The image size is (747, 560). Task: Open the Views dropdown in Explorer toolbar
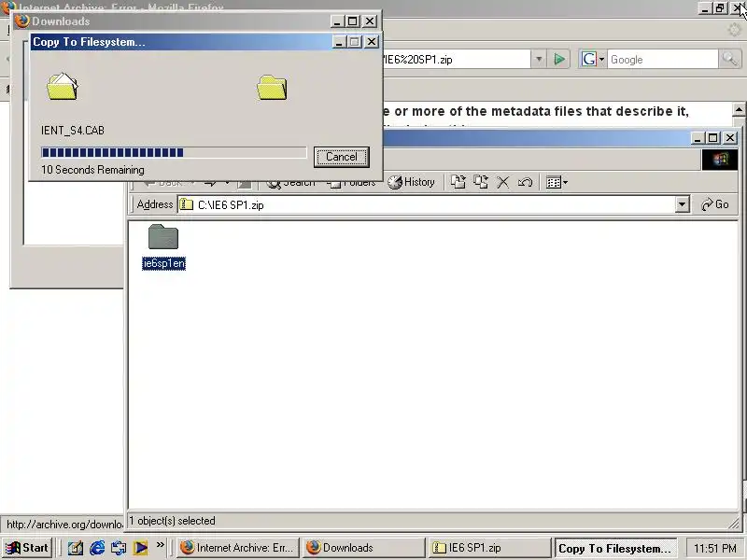pos(557,182)
